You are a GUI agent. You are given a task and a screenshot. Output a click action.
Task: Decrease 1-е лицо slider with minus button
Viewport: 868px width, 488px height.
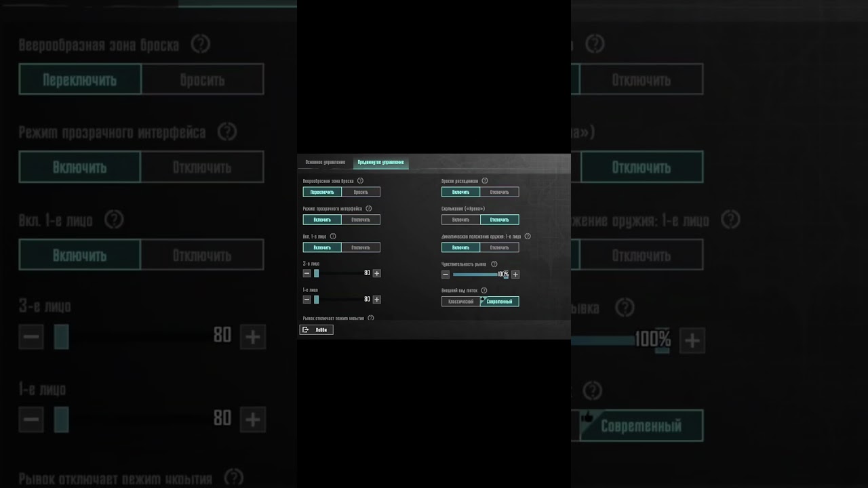307,300
